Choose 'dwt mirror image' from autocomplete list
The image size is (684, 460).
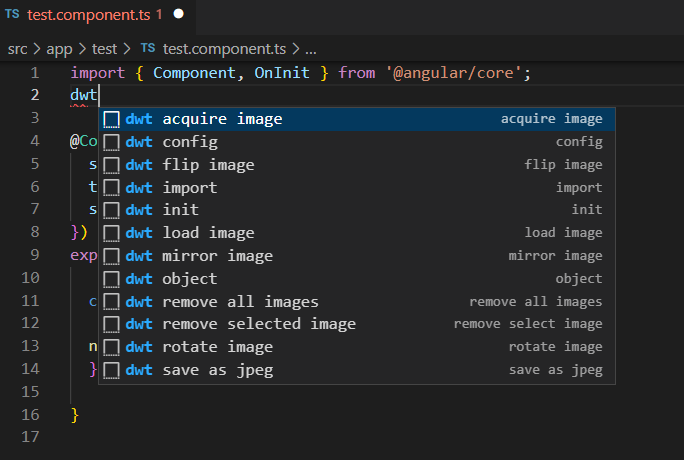pyautogui.click(x=216, y=256)
